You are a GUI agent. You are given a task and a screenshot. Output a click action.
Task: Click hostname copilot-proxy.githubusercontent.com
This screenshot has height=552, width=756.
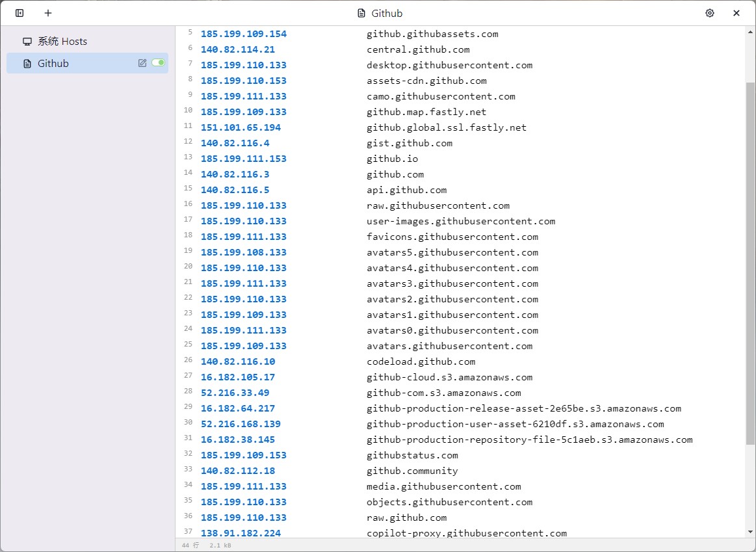[x=467, y=533]
